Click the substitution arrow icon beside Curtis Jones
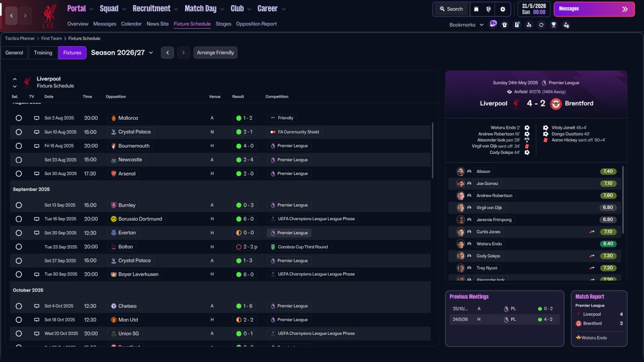 coord(592,232)
